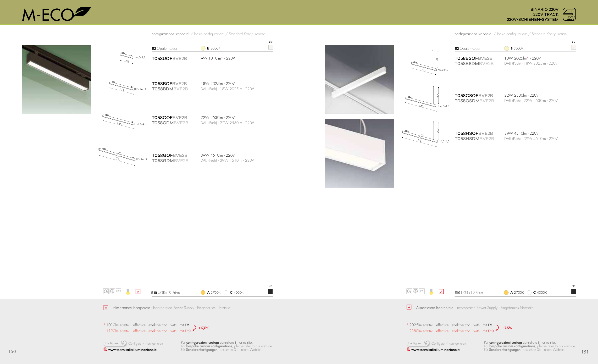Pick the NE black finish swatch, left page

[x=270, y=292]
